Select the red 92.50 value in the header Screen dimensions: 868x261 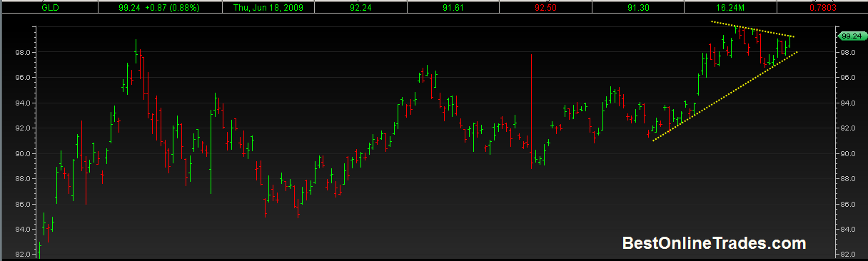[545, 7]
